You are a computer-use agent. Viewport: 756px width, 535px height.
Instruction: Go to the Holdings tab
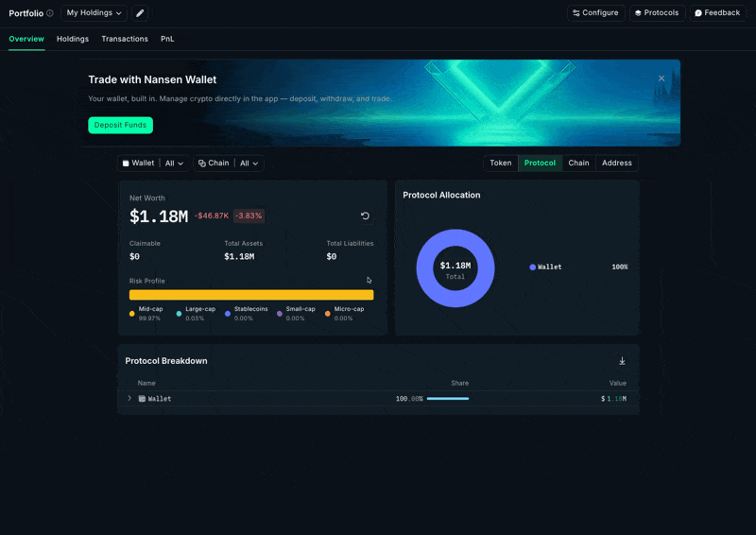(73, 39)
